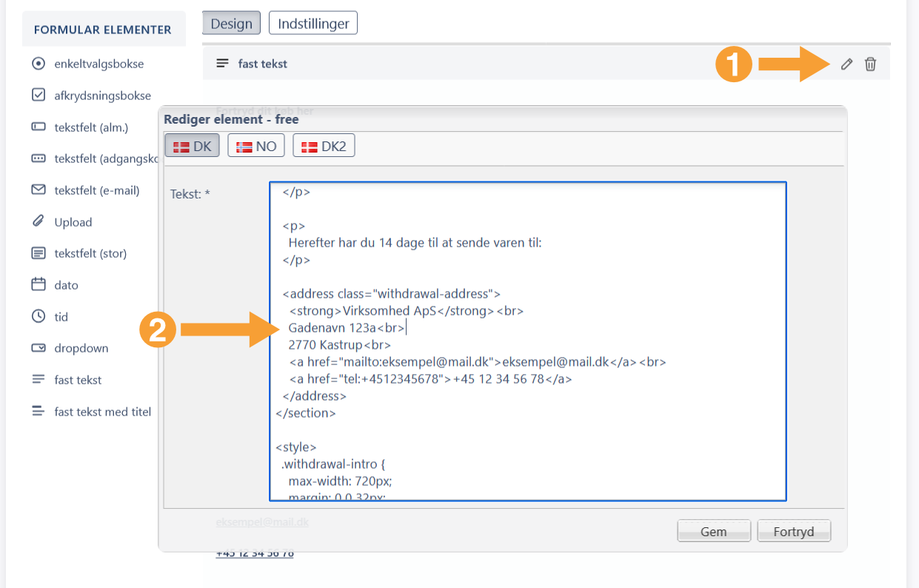
Task: Click the fast tekst row title in design area
Action: [263, 64]
